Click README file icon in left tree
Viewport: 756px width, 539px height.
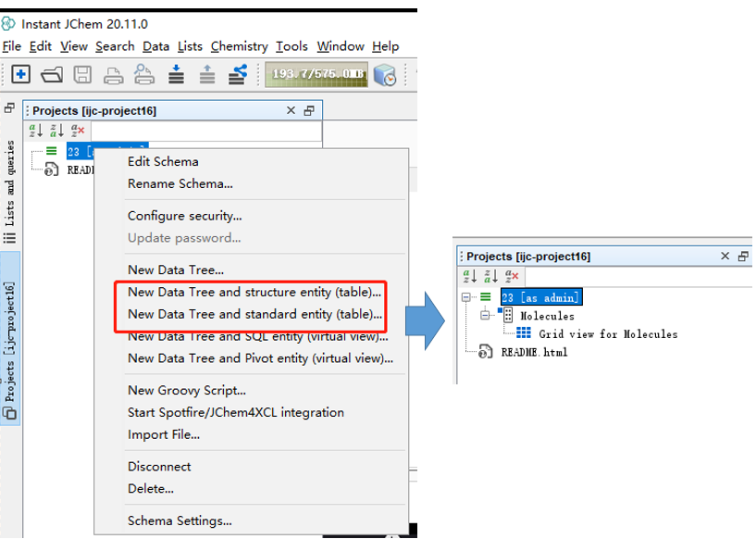(x=52, y=169)
